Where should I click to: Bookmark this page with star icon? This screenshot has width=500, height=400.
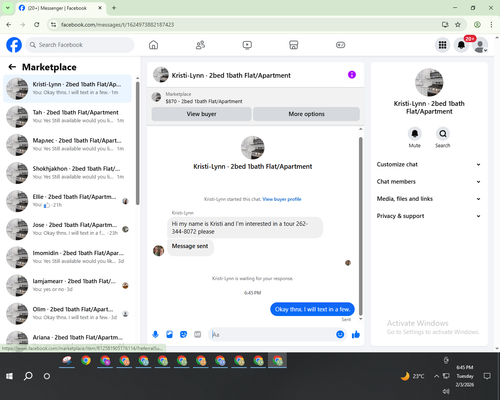[x=458, y=25]
